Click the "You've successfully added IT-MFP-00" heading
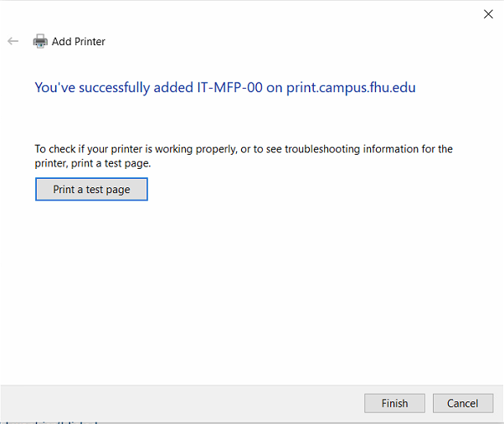504x424 pixels. point(225,88)
